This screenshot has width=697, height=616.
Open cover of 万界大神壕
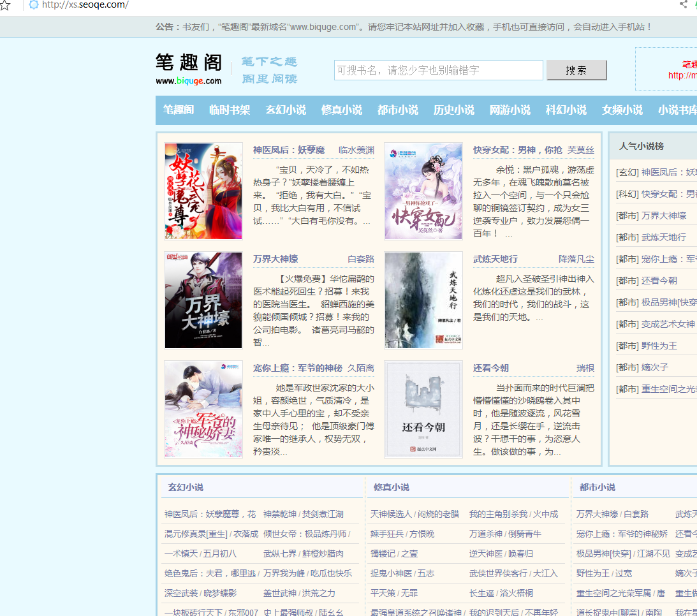[x=203, y=300]
